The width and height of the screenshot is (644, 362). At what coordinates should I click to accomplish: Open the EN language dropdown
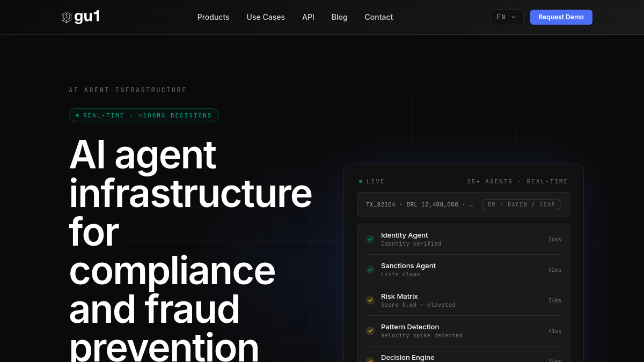[507, 17]
